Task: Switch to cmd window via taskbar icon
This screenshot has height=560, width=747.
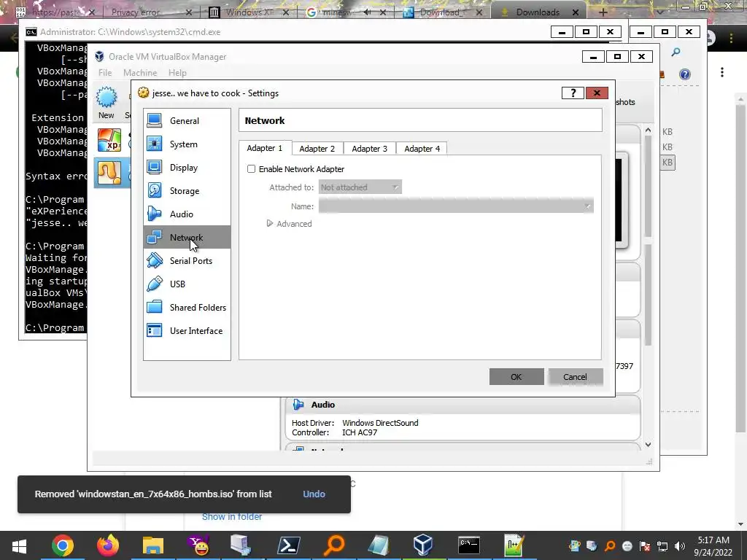Action: 469,545
